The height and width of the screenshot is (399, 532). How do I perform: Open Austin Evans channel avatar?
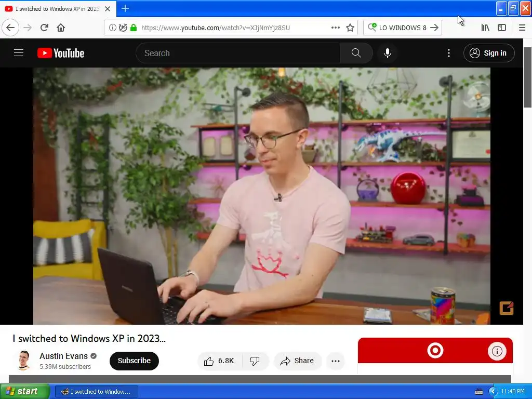point(23,361)
